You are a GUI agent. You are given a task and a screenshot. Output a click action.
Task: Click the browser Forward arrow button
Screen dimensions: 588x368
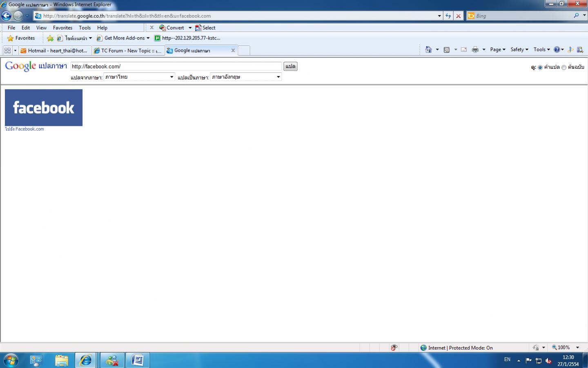pos(18,16)
